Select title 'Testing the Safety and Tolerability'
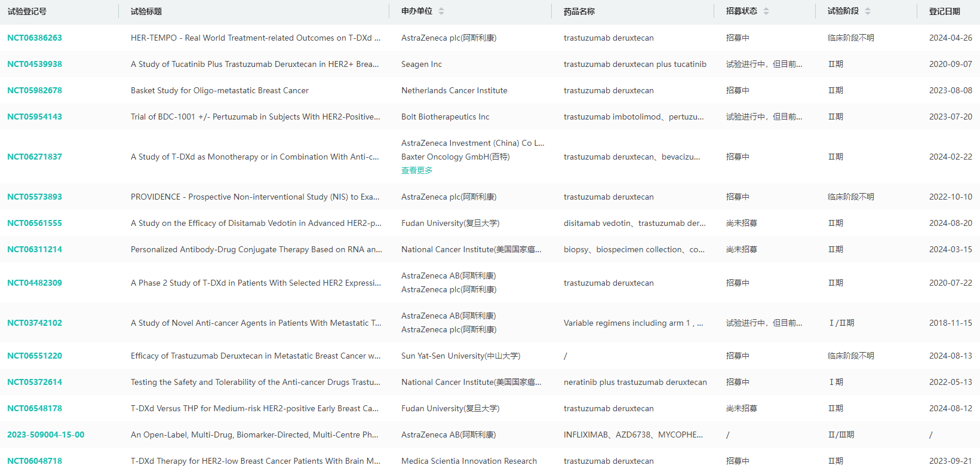 [256, 382]
